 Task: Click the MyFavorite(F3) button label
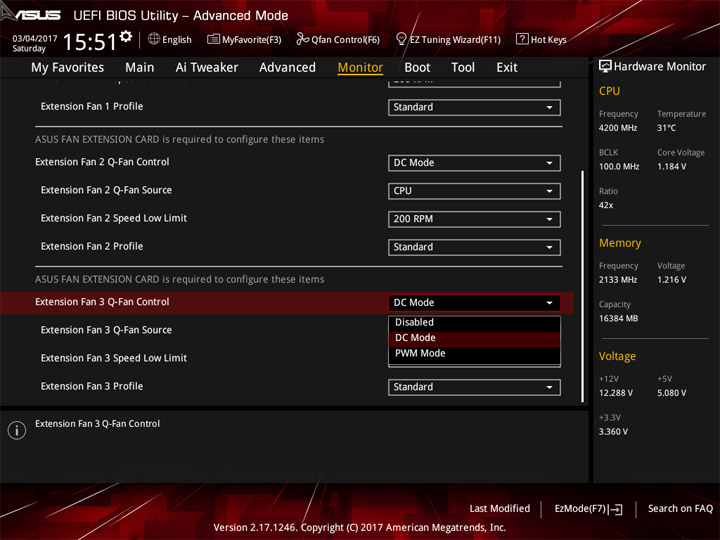pos(252,40)
